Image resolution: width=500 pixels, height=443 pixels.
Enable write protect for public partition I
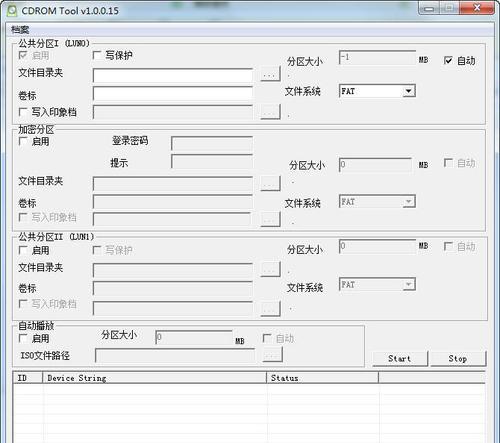pyautogui.click(x=97, y=55)
